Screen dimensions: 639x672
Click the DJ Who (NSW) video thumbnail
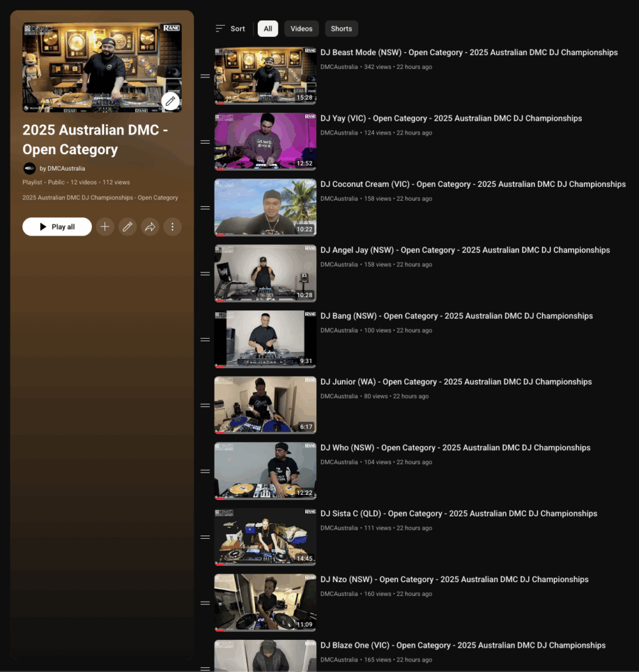tap(265, 471)
